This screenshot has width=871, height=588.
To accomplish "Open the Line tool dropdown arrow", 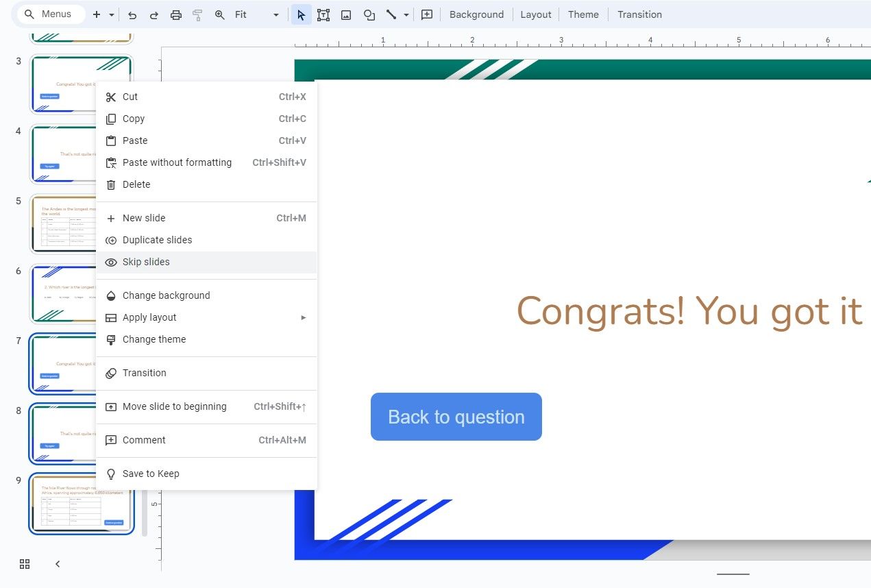I will (x=406, y=14).
